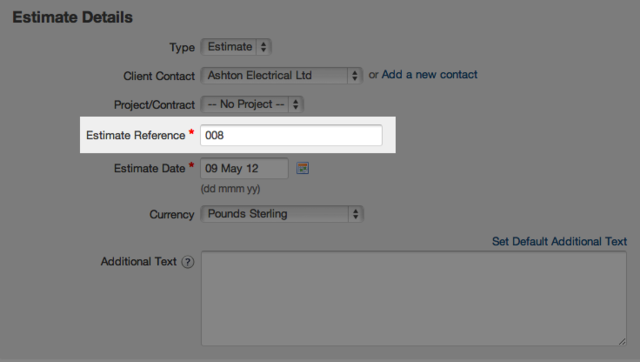Click the Additional Text label
640x362 pixels.
point(138,262)
